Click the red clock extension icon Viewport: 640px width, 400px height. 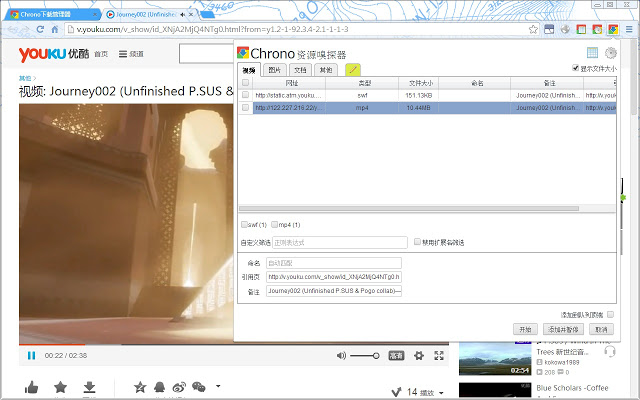coord(597,29)
